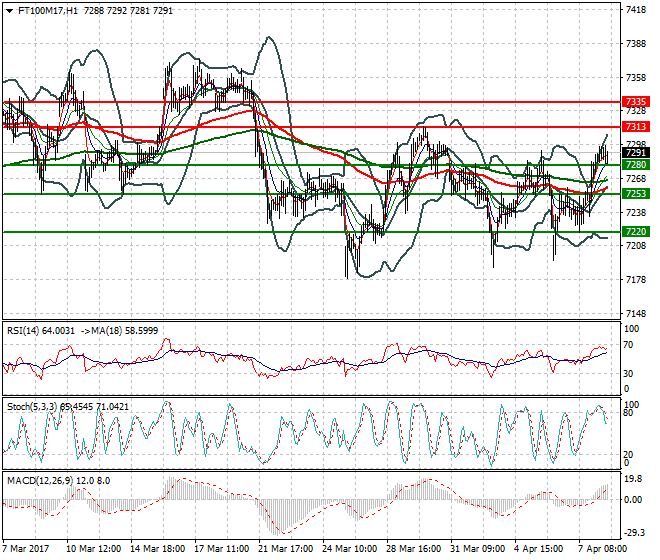The height and width of the screenshot is (560, 660).
Task: Click the 7178 price scale value
Action: point(636,280)
